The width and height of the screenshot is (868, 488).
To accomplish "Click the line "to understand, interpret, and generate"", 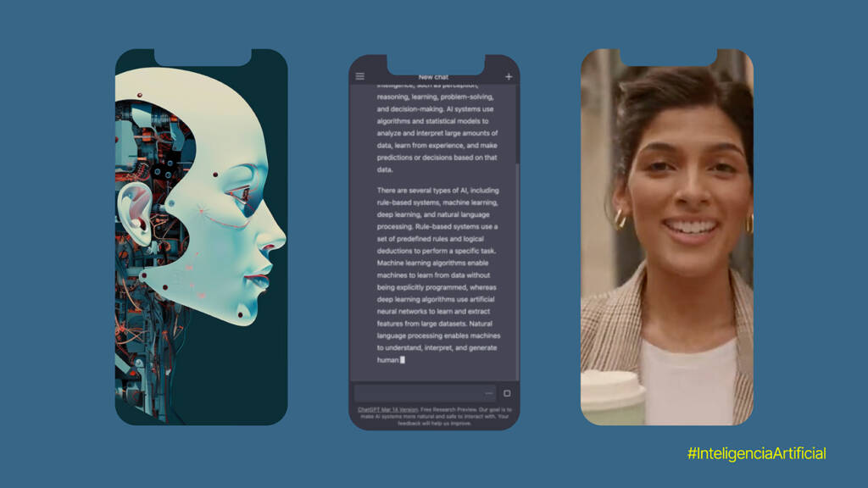I will click(x=437, y=348).
